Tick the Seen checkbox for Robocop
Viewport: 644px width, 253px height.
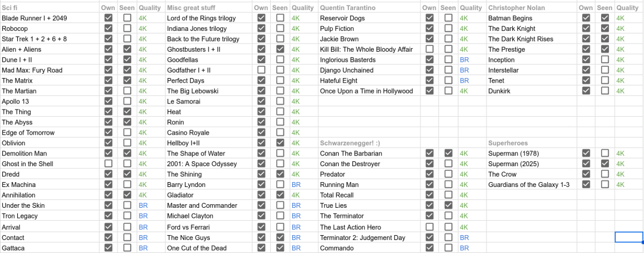click(x=128, y=29)
